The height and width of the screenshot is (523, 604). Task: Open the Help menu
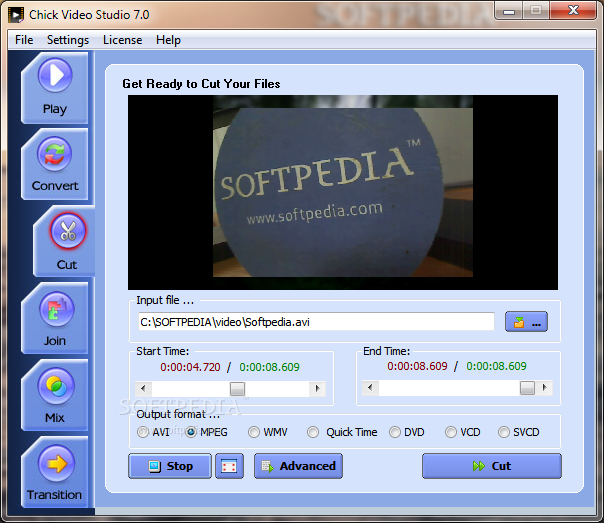click(168, 40)
